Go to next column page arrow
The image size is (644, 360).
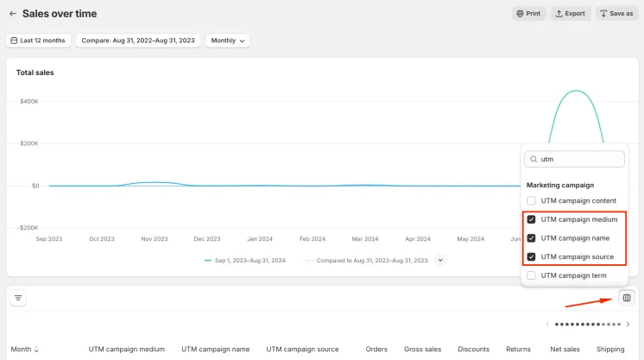[628, 325]
